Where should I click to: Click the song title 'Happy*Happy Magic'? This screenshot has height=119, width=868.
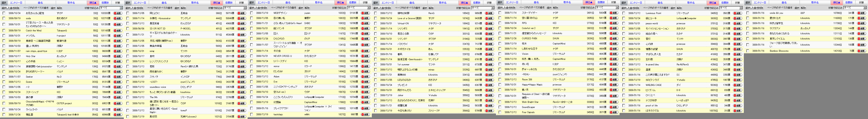(532, 85)
